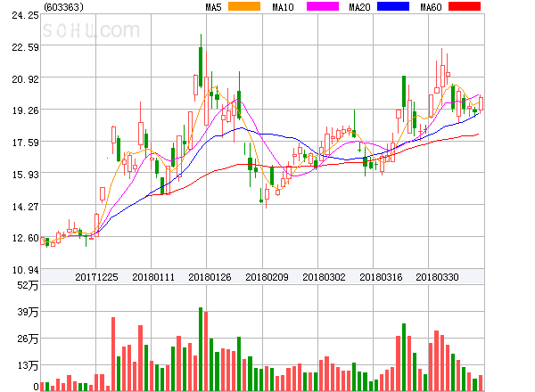The width and height of the screenshot is (535, 392).
Task: Click the orange MA5 legend swatch
Action: pyautogui.click(x=244, y=6)
